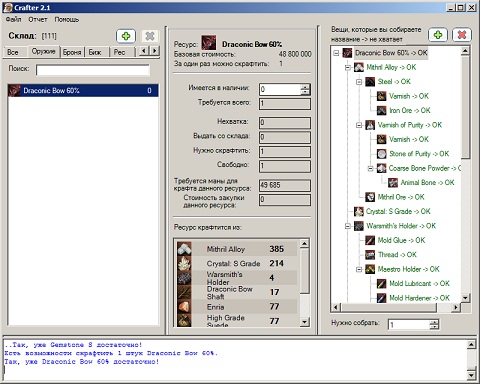Increase the Имеется в наличии spinner value

305,86
